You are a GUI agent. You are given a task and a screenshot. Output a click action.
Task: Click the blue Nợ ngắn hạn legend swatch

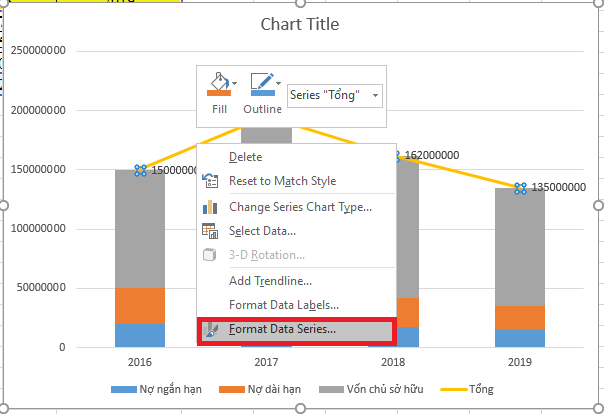tap(126, 388)
